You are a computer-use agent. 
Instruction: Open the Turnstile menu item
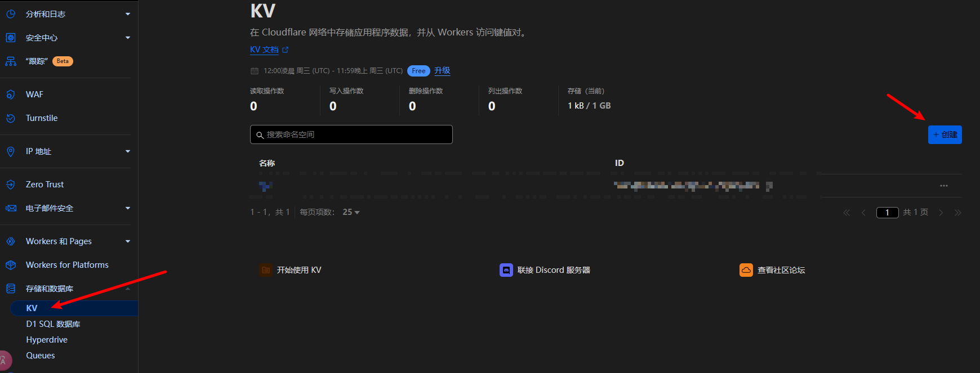[x=42, y=118]
